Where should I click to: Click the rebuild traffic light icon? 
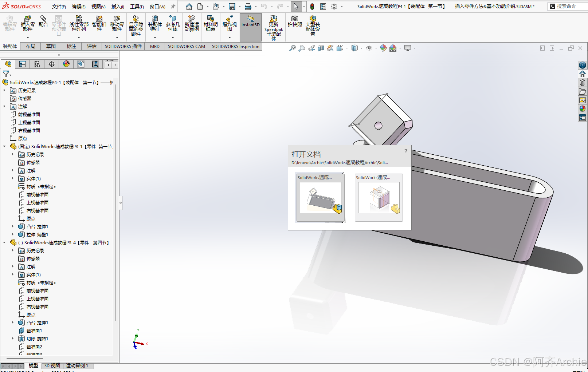coord(312,7)
